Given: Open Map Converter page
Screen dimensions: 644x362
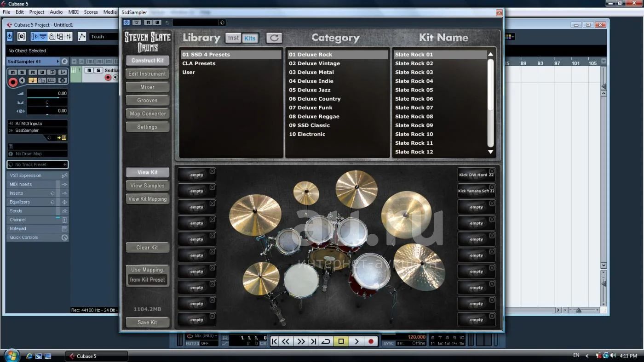Looking at the screenshot, I should [x=147, y=114].
